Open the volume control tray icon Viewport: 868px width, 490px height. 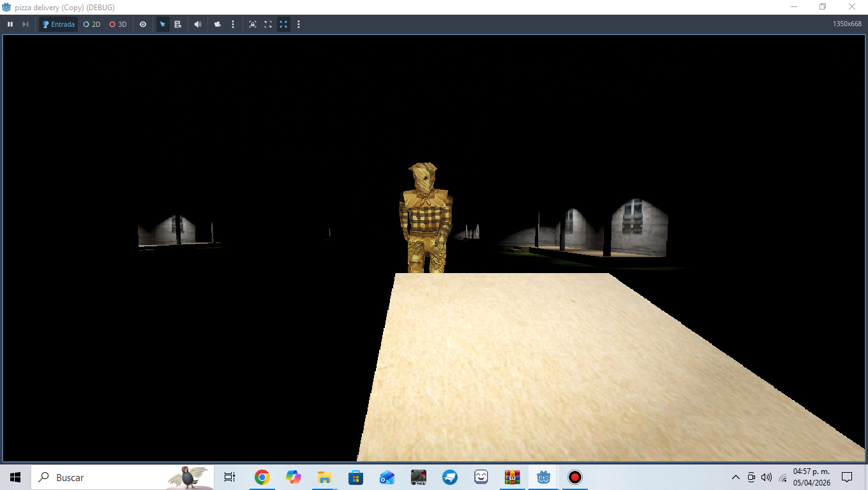point(767,477)
